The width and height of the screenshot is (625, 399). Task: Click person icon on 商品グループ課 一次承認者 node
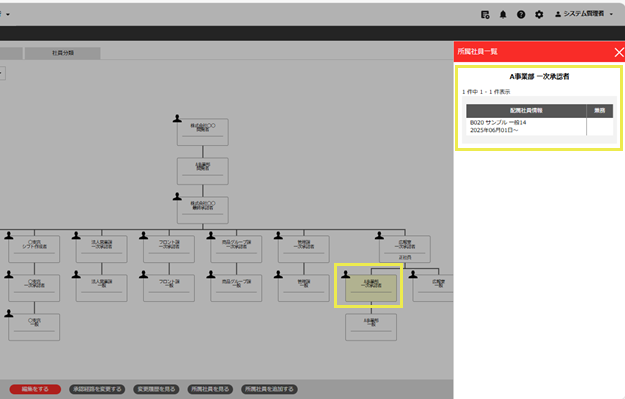211,236
